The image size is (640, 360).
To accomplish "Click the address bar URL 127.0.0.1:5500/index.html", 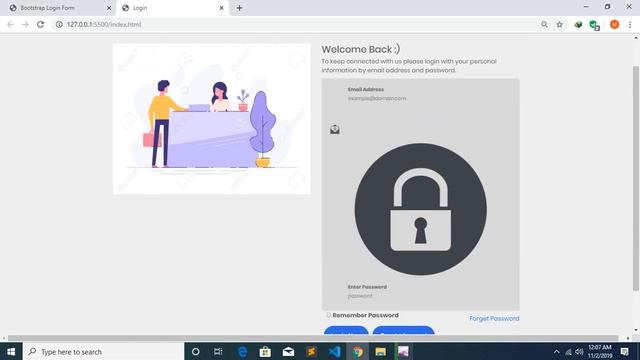I will tap(104, 24).
